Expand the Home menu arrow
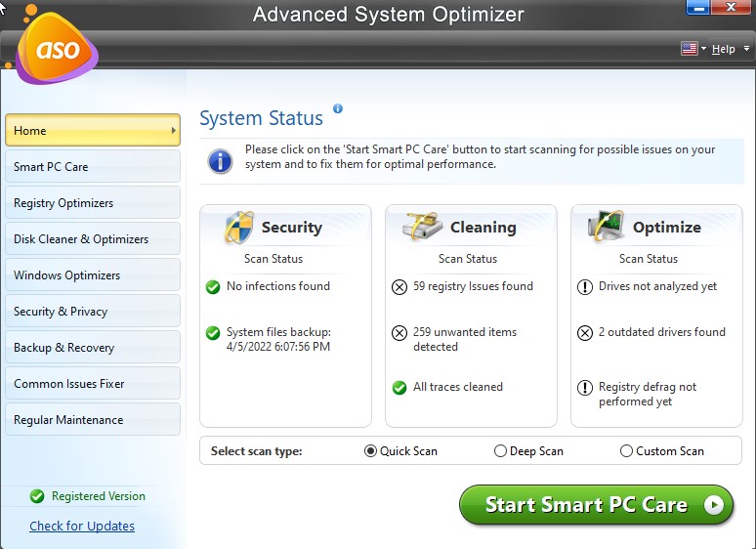756x549 pixels. pos(174,130)
